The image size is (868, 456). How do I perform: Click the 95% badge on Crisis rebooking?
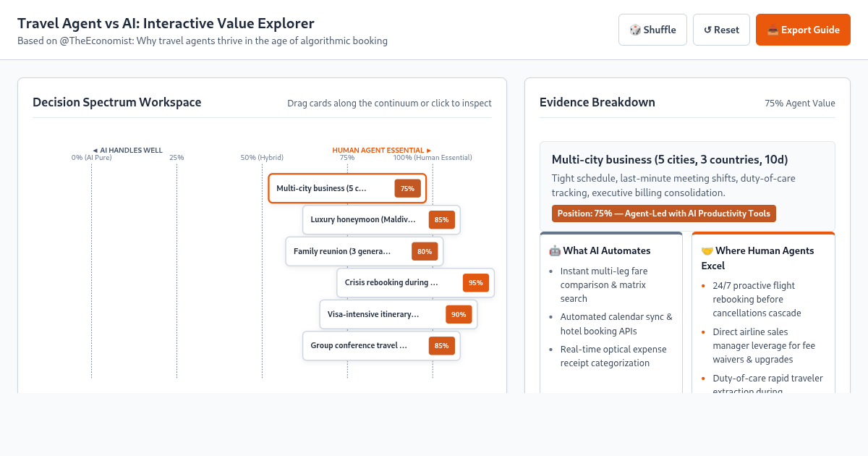[x=475, y=282]
